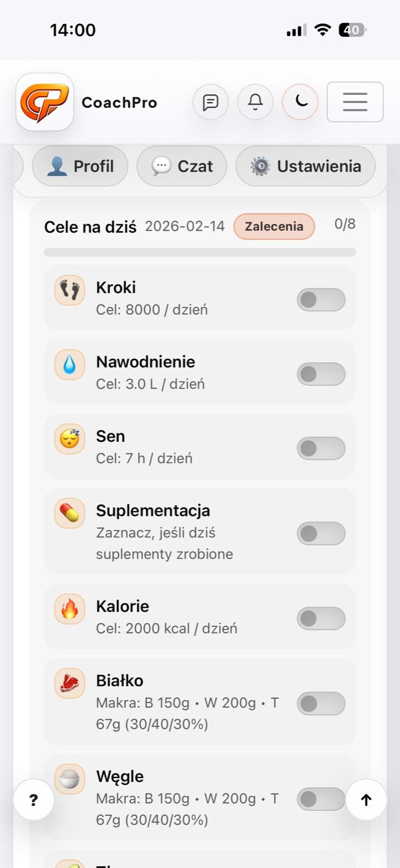Viewport: 400px width, 868px height.
Task: Open the notifications bell
Action: [x=255, y=102]
